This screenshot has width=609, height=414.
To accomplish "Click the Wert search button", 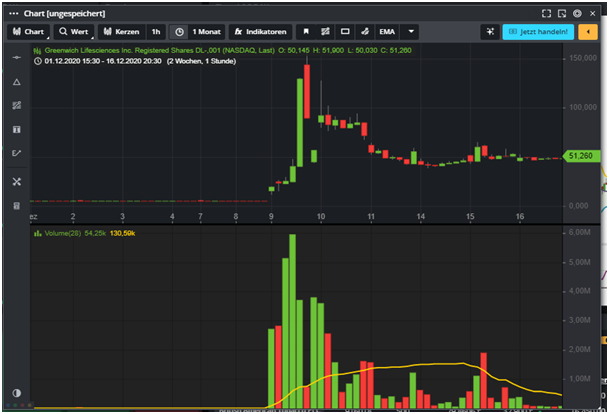I will [74, 32].
